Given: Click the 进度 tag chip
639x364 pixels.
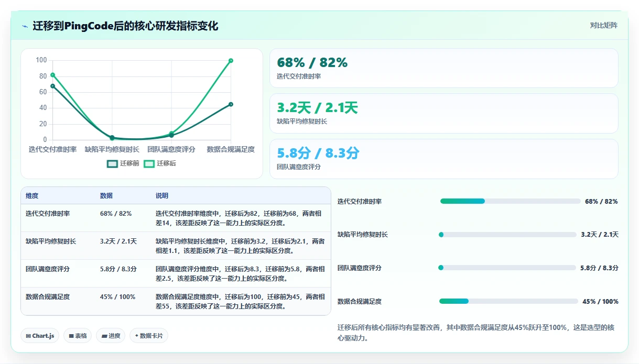Looking at the screenshot, I should coord(111,336).
